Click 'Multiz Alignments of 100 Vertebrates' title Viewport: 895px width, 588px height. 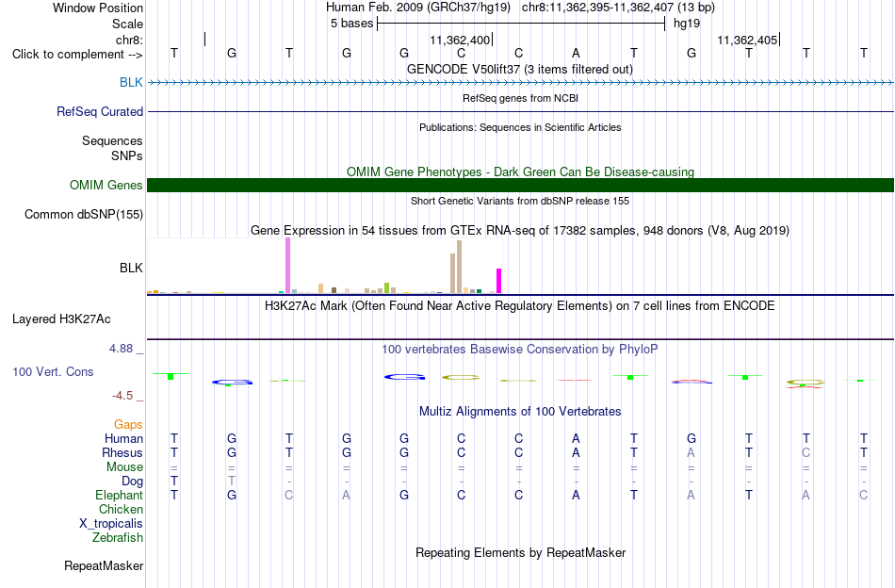pyautogui.click(x=520, y=411)
